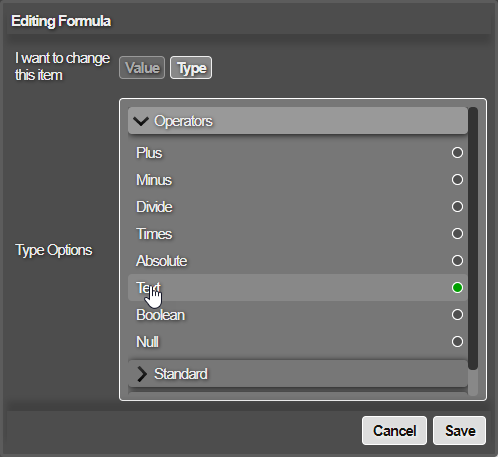Viewport: 498px width, 457px height.
Task: Switch to the Value tab
Action: (142, 68)
